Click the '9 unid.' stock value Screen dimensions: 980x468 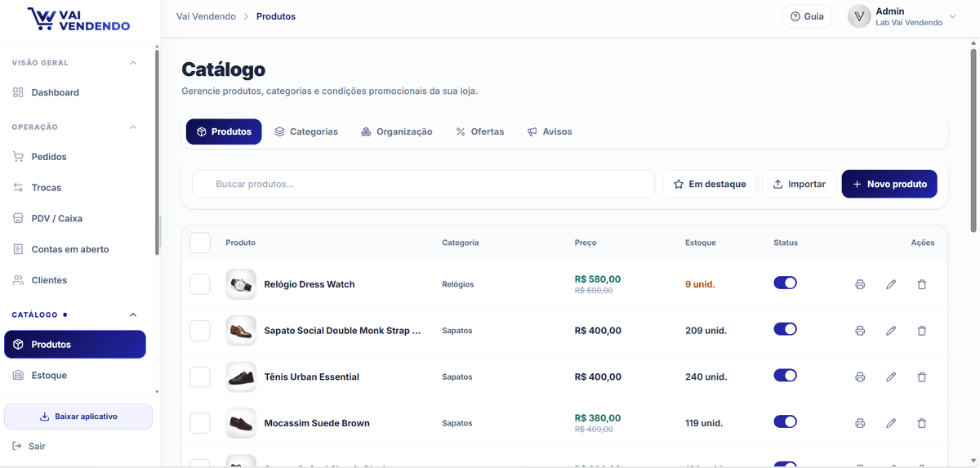tap(700, 284)
